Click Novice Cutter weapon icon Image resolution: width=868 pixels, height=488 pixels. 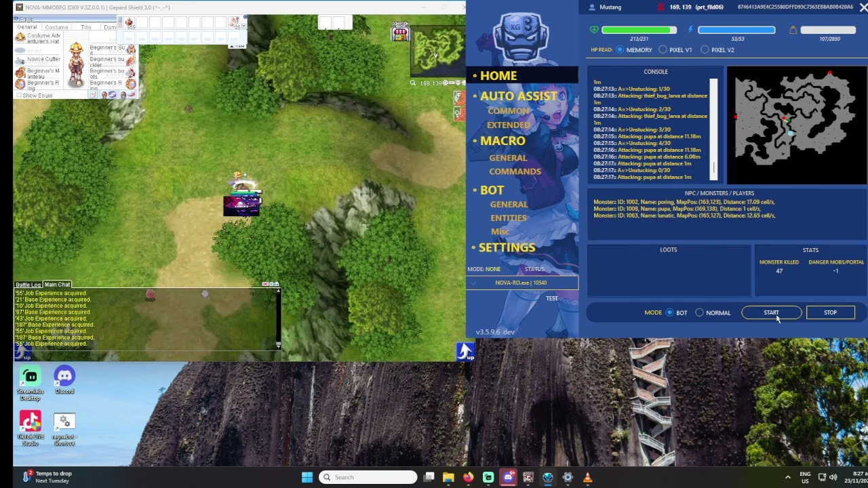[20, 60]
